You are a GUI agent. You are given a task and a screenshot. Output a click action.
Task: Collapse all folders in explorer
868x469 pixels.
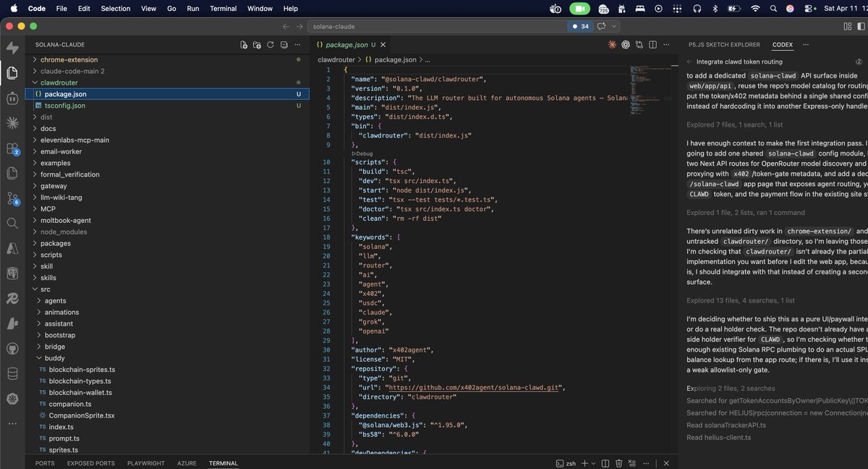pos(284,45)
